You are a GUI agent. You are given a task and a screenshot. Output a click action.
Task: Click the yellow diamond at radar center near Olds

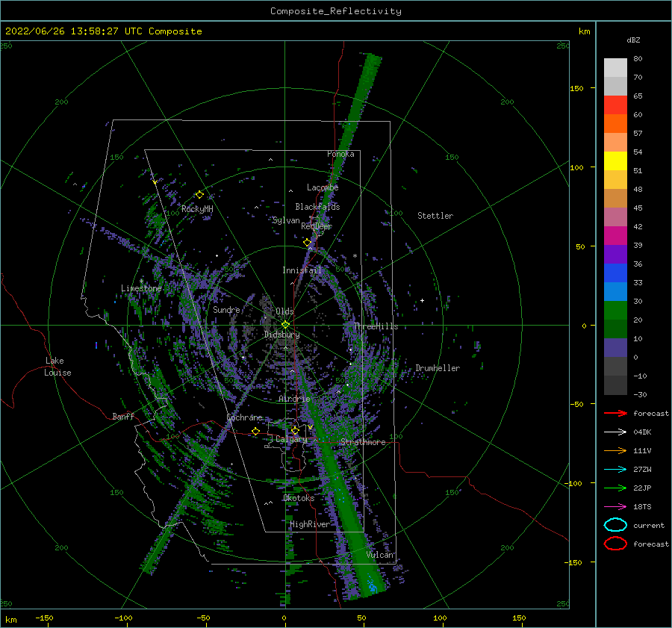click(285, 325)
